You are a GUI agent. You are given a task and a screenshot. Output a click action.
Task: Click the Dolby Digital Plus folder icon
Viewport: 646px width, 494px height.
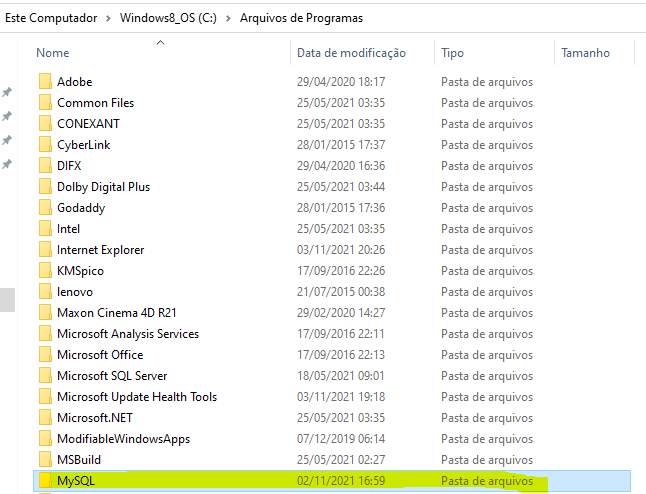pos(45,187)
